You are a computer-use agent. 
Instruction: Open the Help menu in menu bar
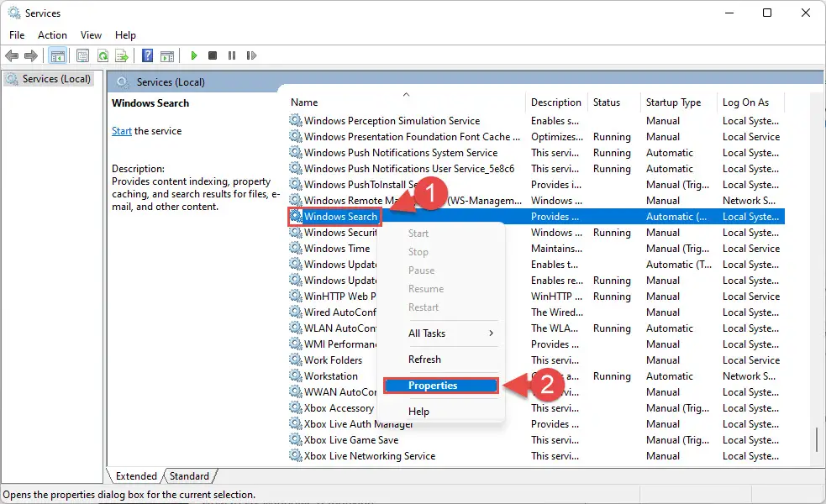pyautogui.click(x=125, y=34)
